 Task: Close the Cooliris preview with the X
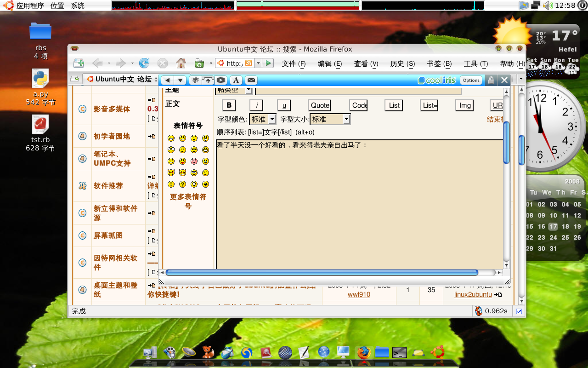point(504,80)
